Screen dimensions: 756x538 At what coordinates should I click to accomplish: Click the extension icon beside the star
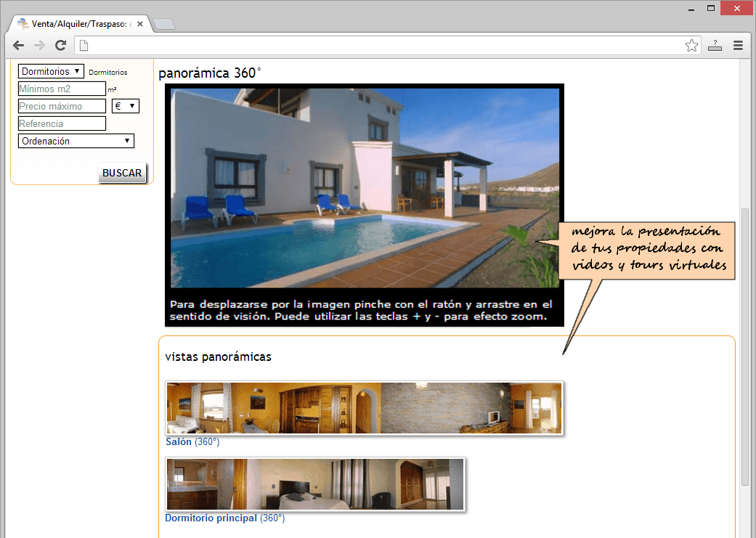715,46
